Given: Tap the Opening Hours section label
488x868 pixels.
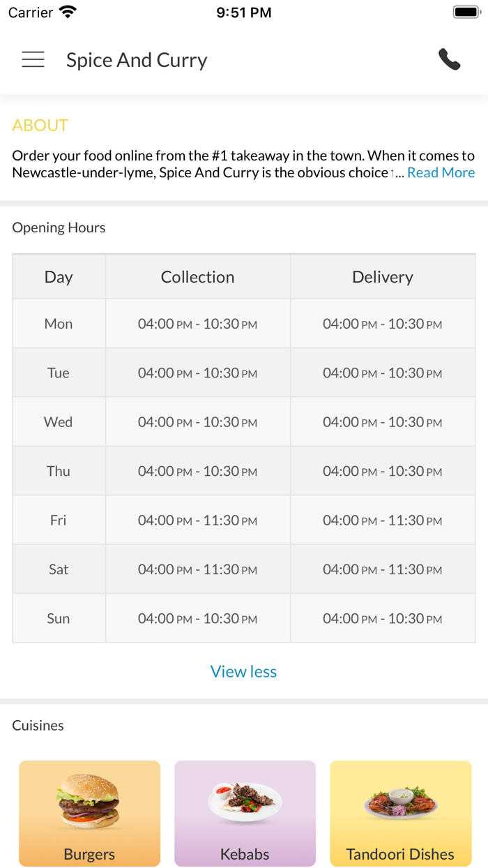Looking at the screenshot, I should tap(59, 227).
